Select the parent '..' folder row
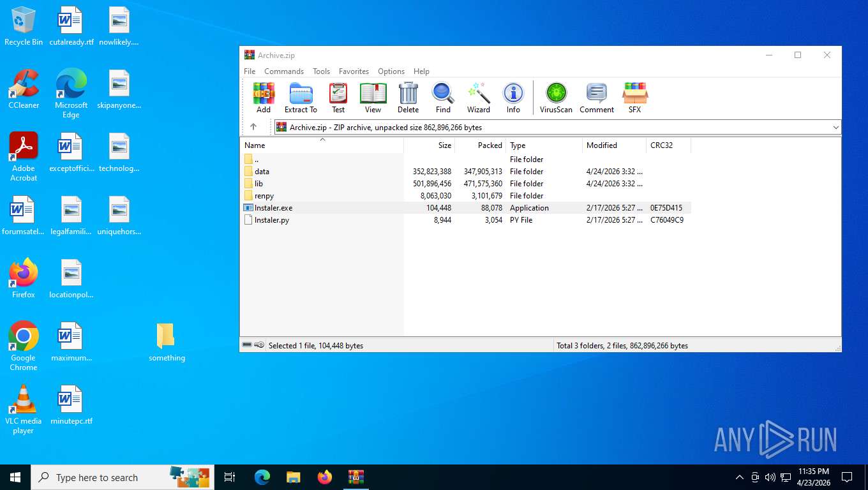This screenshot has height=490, width=868. pos(466,160)
